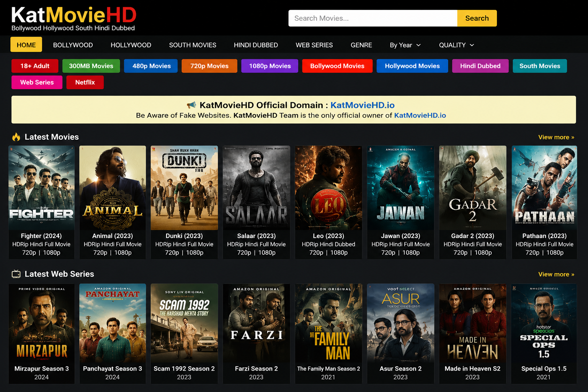Open the Made in Heaven series poster

pyautogui.click(x=472, y=323)
